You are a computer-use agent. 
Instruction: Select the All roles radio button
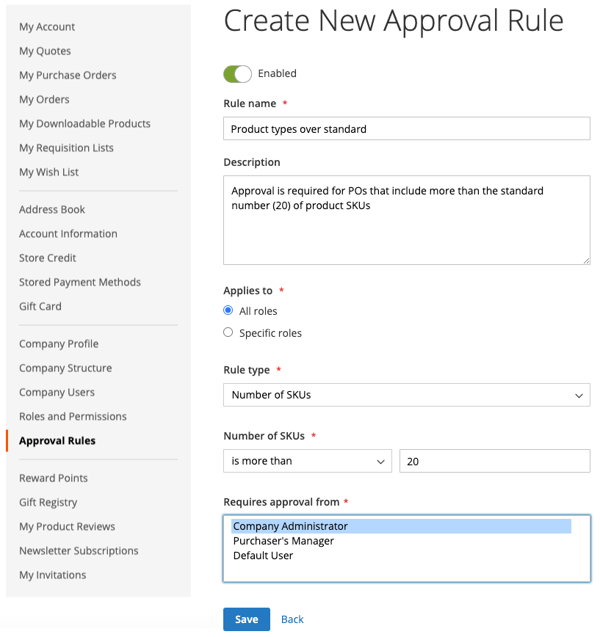[x=228, y=311]
